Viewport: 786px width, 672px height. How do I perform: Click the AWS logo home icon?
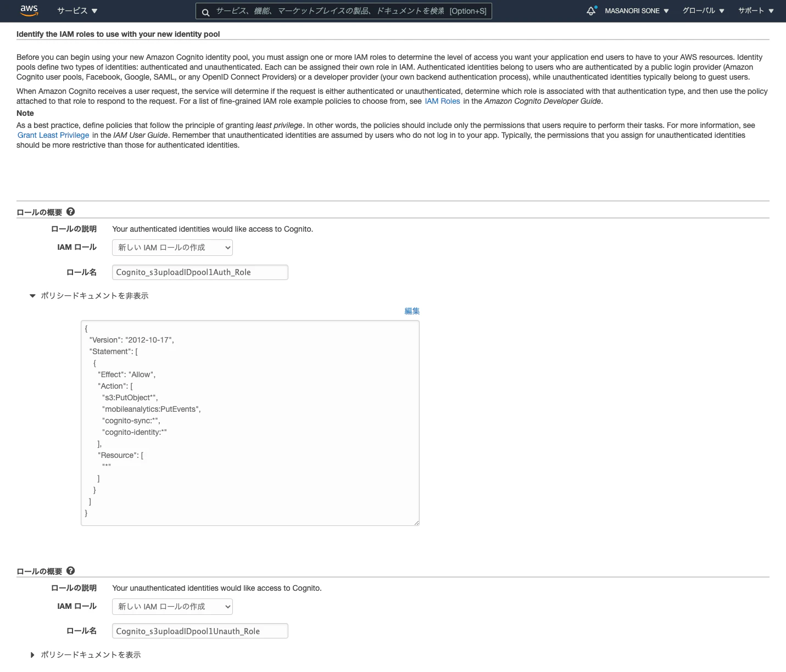tap(29, 10)
